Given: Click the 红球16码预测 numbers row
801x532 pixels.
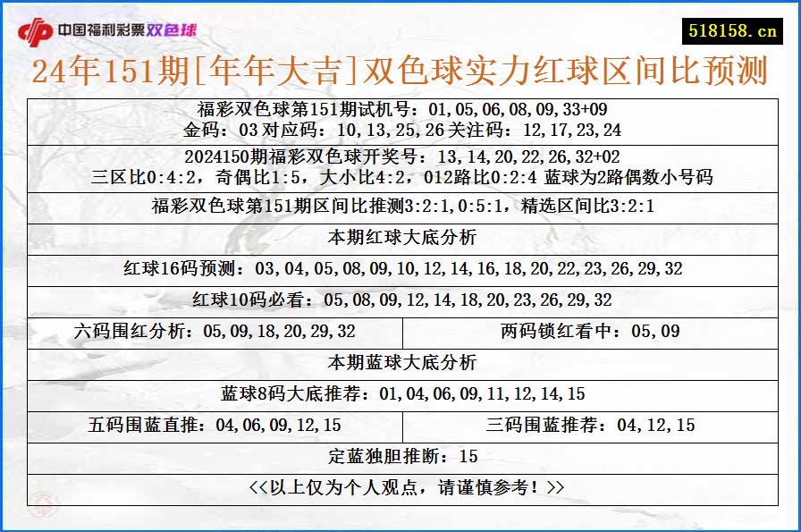Looking at the screenshot, I should click(x=400, y=266).
